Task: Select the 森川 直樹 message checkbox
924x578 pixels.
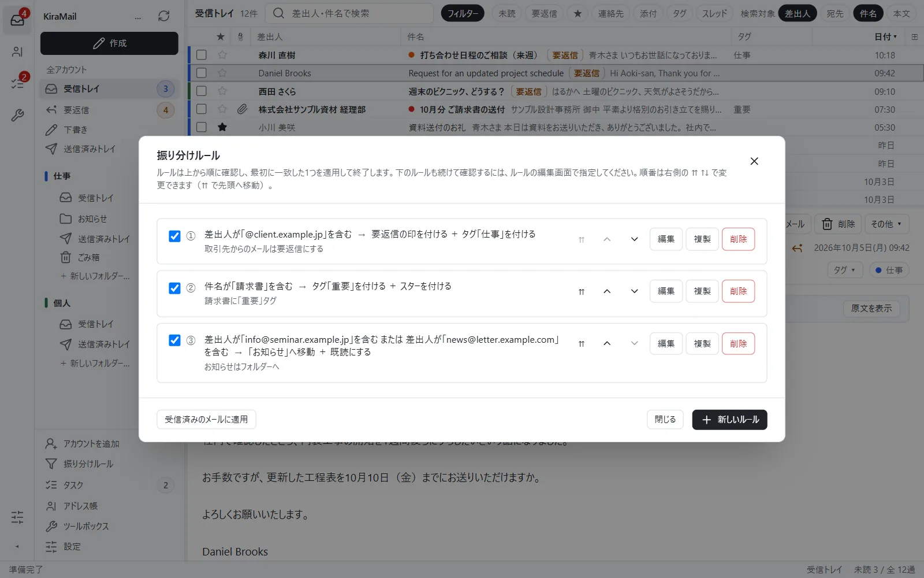Action: click(x=202, y=55)
